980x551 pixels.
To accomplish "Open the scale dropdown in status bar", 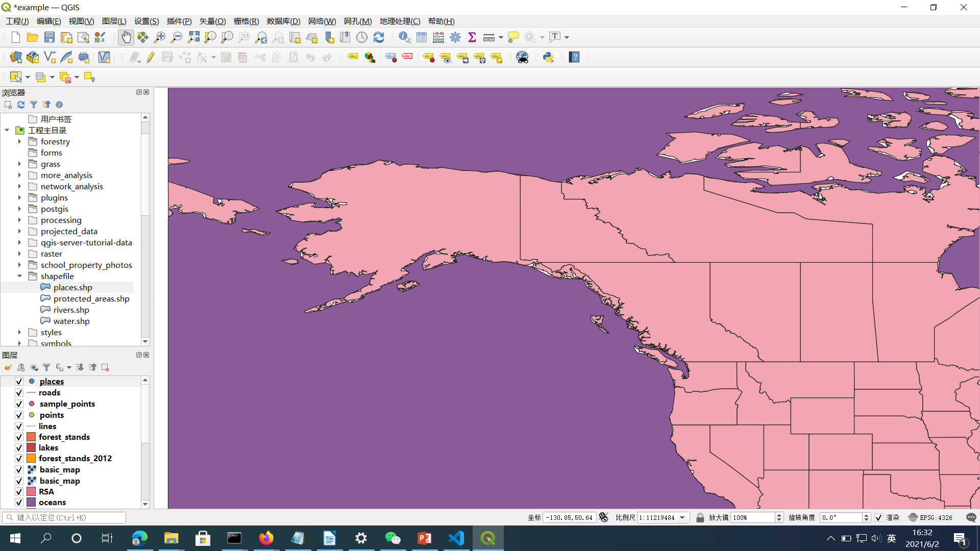I will [x=682, y=517].
